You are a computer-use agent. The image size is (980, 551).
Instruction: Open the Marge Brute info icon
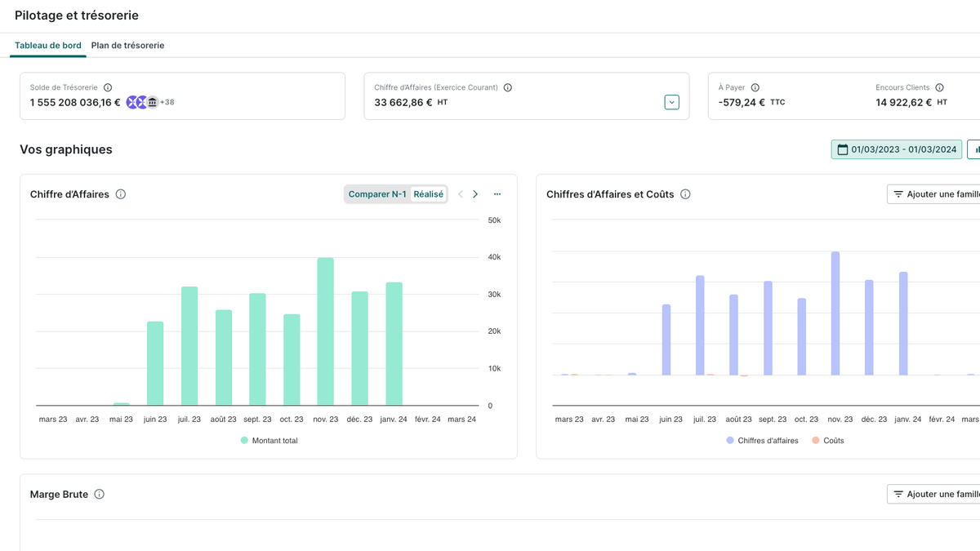pyautogui.click(x=100, y=494)
